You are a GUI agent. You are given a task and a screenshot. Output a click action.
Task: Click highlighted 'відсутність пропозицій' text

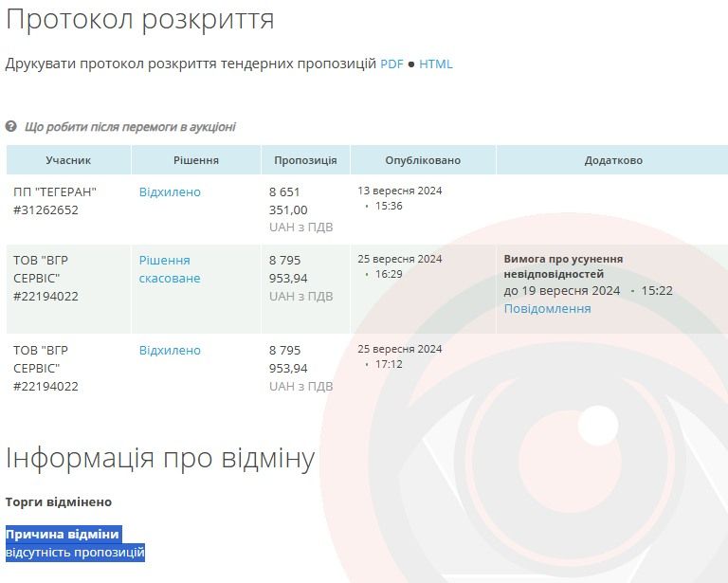click(x=75, y=553)
